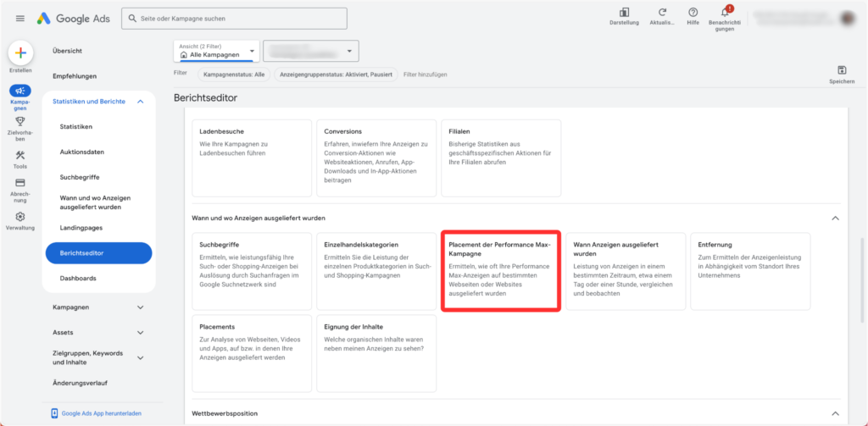Select Suchbegriffe sidebar item
This screenshot has height=426, width=868.
point(80,177)
